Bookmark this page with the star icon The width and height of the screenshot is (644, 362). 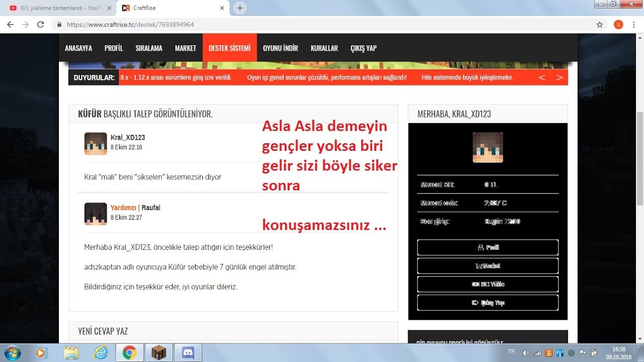click(x=599, y=24)
